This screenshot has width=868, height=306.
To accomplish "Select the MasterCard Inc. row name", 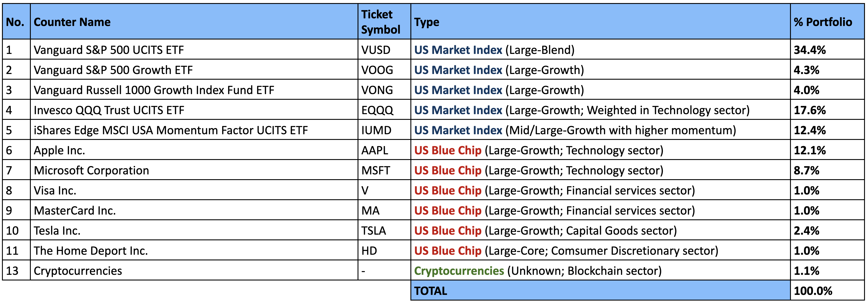I will pos(75,211).
